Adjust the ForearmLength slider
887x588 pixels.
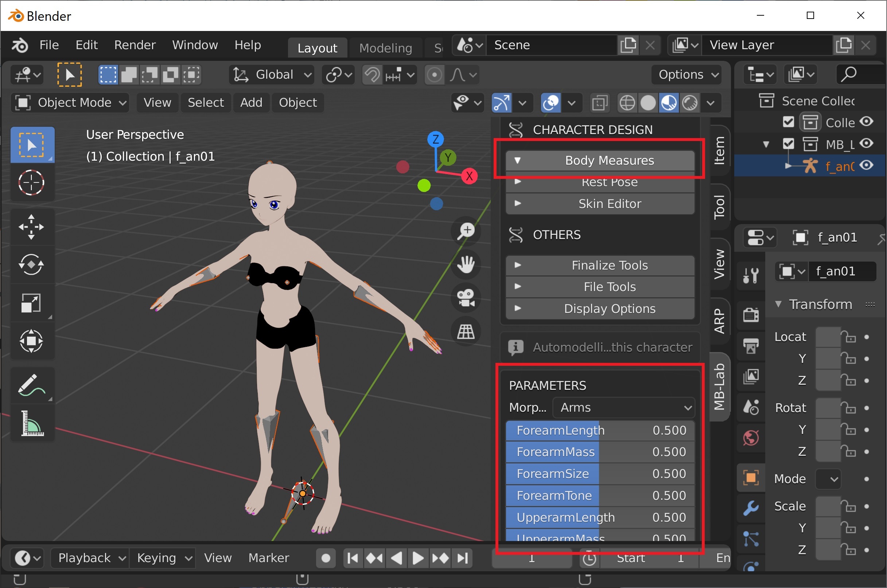[x=600, y=431]
